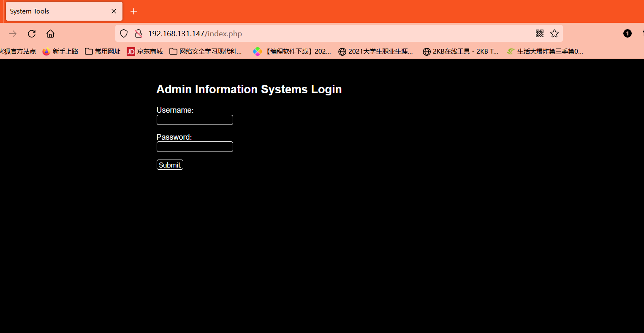Focus the Username input field
The height and width of the screenshot is (333, 644).
coord(195,120)
